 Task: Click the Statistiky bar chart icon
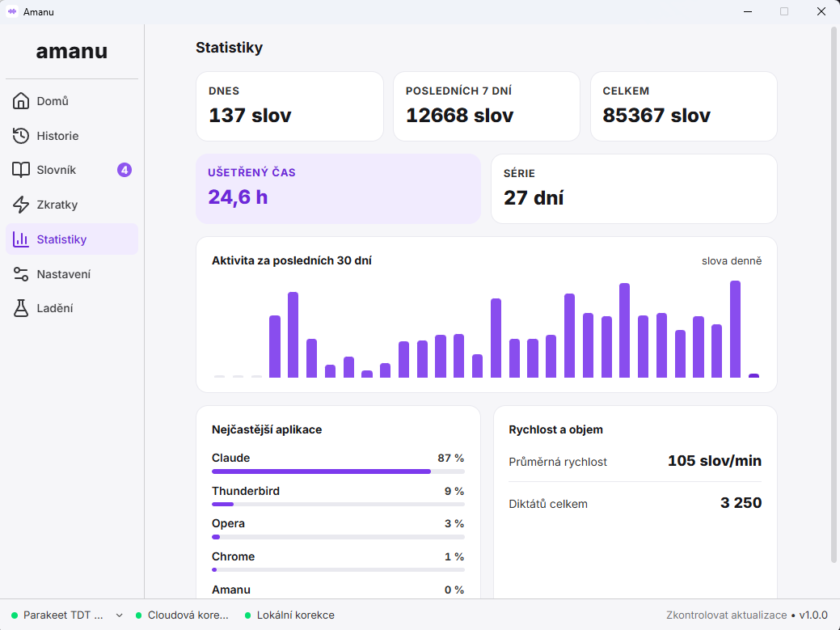coord(21,239)
